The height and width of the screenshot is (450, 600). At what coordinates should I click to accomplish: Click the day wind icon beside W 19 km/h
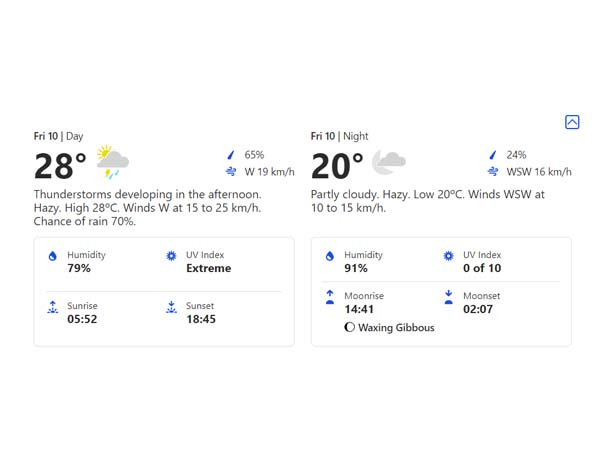coord(231,172)
